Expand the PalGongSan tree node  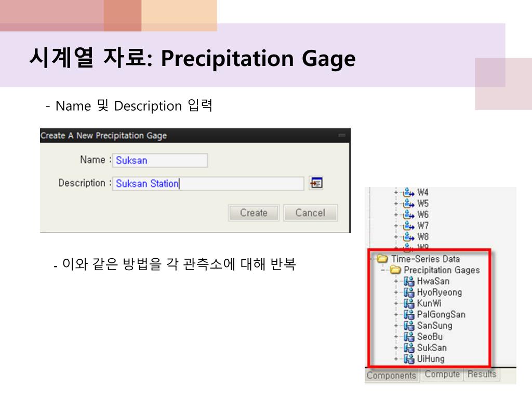click(396, 314)
